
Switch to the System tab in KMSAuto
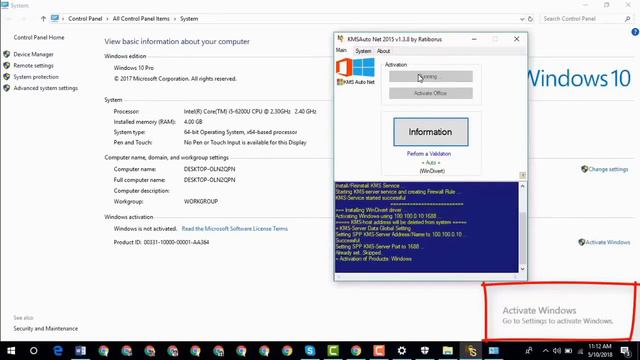coord(363,51)
